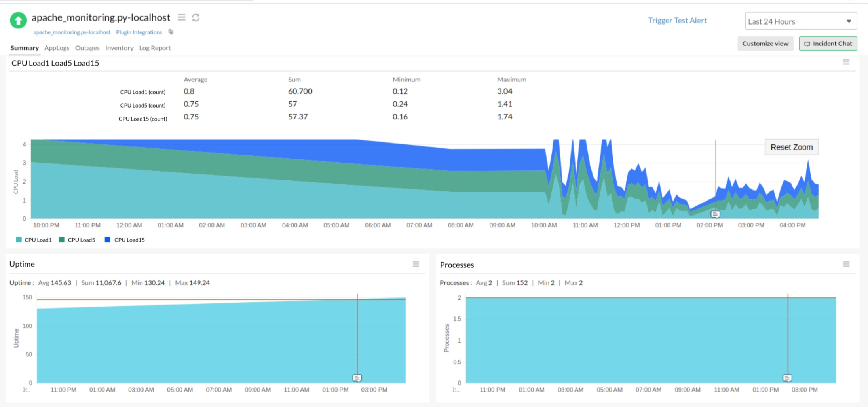Screen dimensions: 868x407
Task: Open the Processes chart options menu icon
Action: click(x=846, y=264)
